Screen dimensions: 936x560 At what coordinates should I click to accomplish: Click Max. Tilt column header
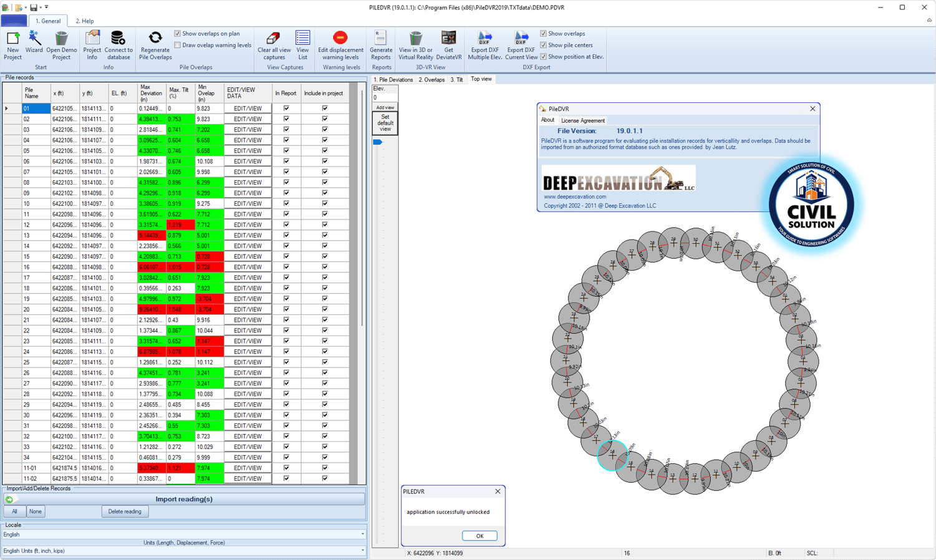[x=180, y=93]
